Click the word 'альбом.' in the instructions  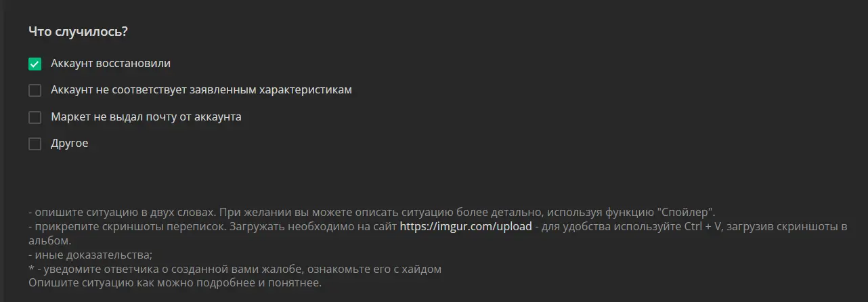[49, 240]
